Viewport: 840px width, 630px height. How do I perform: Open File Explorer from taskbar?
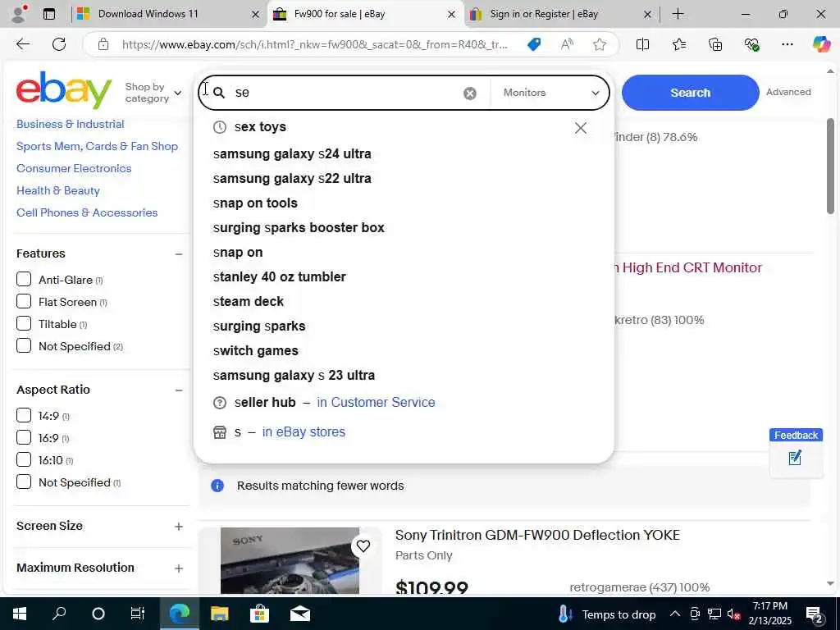tap(219, 614)
